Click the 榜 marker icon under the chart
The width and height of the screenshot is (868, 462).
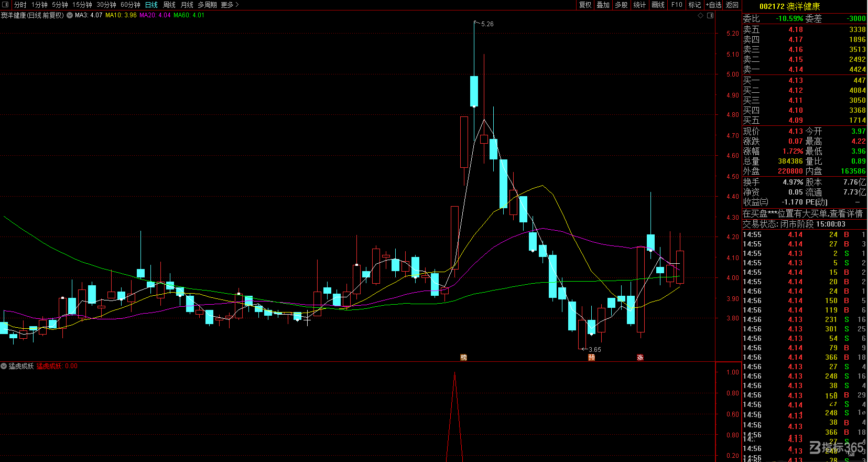click(x=463, y=357)
